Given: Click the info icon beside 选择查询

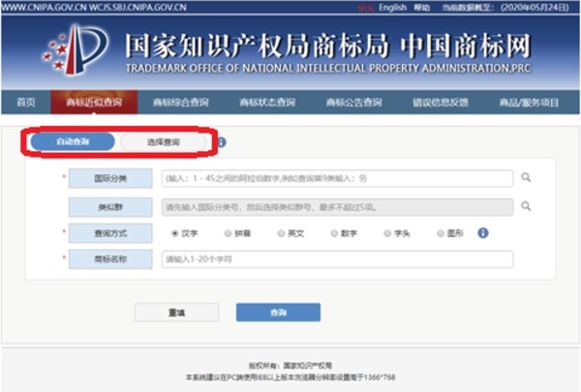Looking at the screenshot, I should (222, 142).
